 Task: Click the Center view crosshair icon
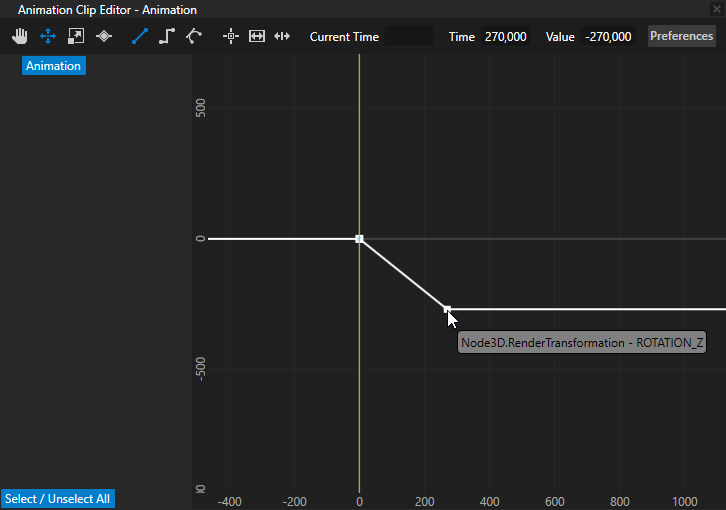pyautogui.click(x=231, y=36)
